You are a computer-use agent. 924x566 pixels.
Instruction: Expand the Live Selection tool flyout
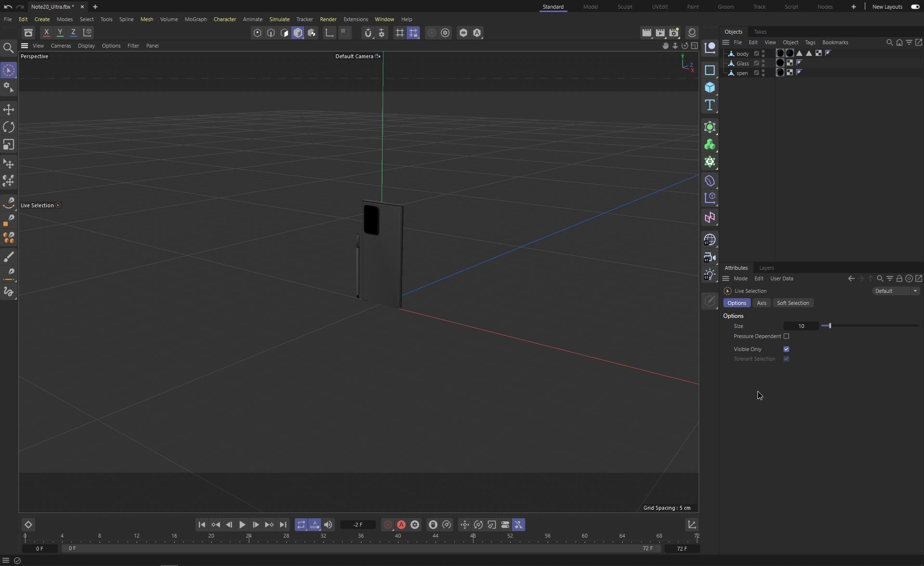(x=58, y=205)
